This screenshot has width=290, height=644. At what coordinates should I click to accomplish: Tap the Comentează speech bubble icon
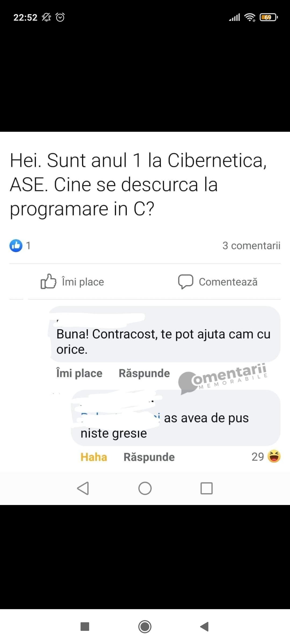pyautogui.click(x=186, y=282)
